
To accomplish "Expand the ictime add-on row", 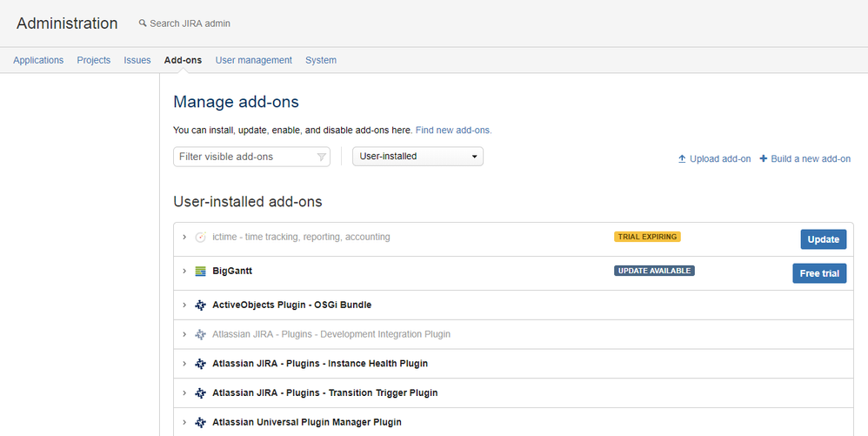I will (x=184, y=237).
